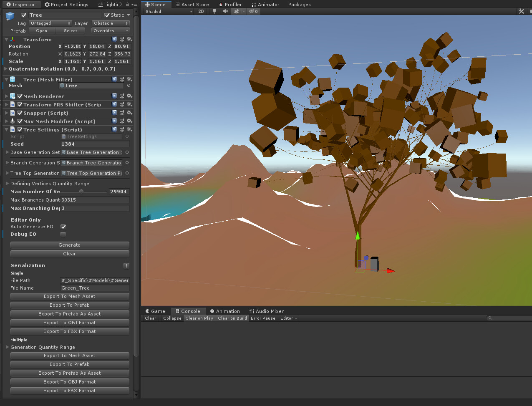Click the effects toggle icon in Scene toolbar

pyautogui.click(x=237, y=11)
